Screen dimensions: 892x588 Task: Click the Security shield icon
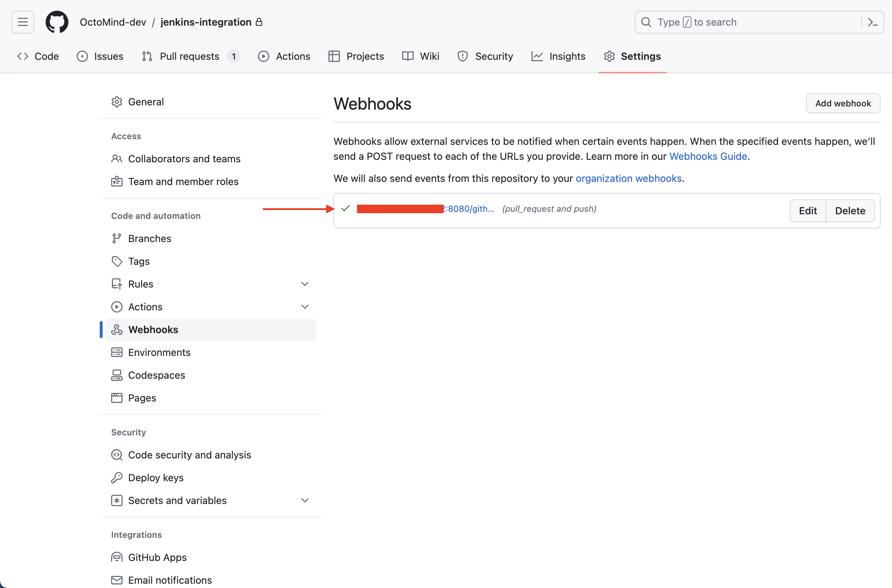462,56
